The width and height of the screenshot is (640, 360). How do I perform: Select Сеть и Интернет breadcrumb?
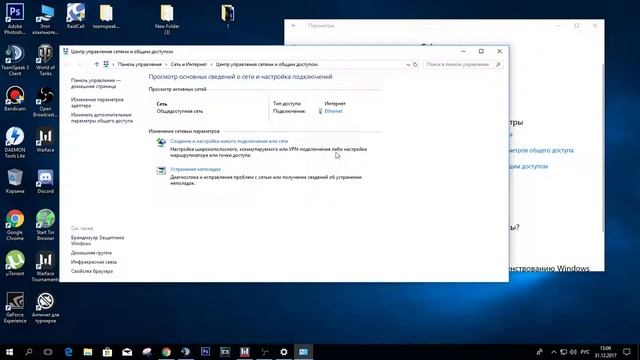[189, 64]
